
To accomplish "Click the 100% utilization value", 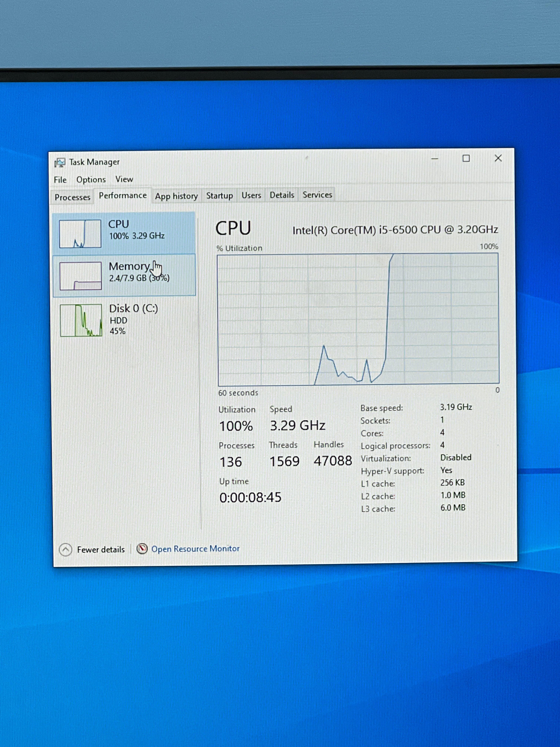I will (x=236, y=426).
